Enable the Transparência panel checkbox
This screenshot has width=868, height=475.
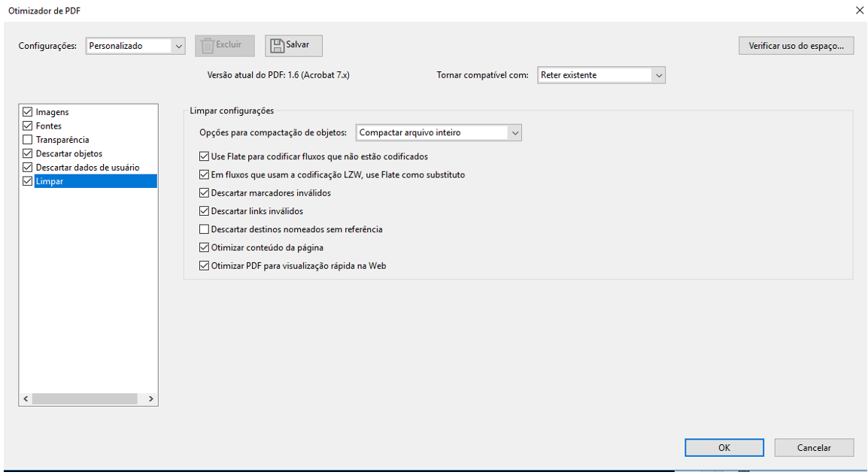tap(28, 140)
